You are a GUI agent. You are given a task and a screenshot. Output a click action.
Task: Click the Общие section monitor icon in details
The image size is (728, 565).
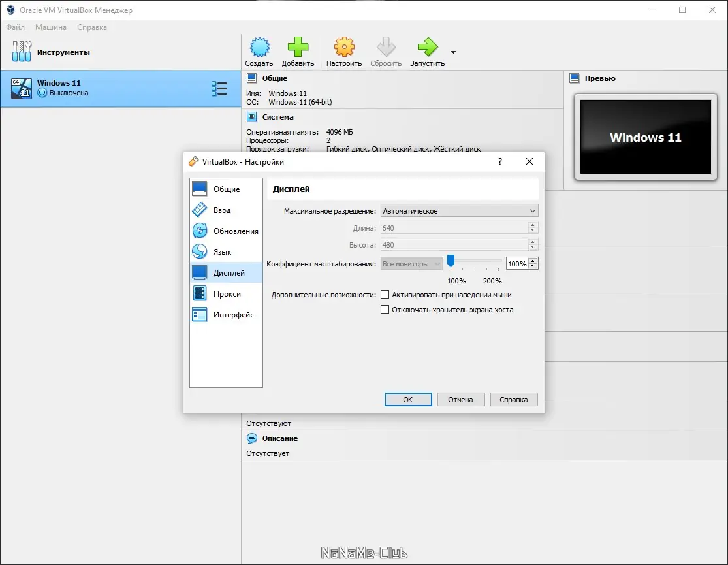251,78
